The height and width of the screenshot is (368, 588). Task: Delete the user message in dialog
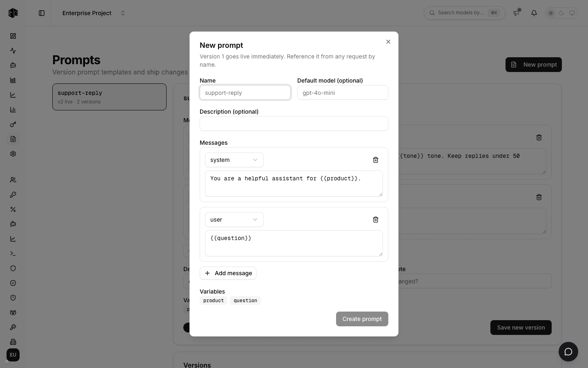pyautogui.click(x=376, y=220)
